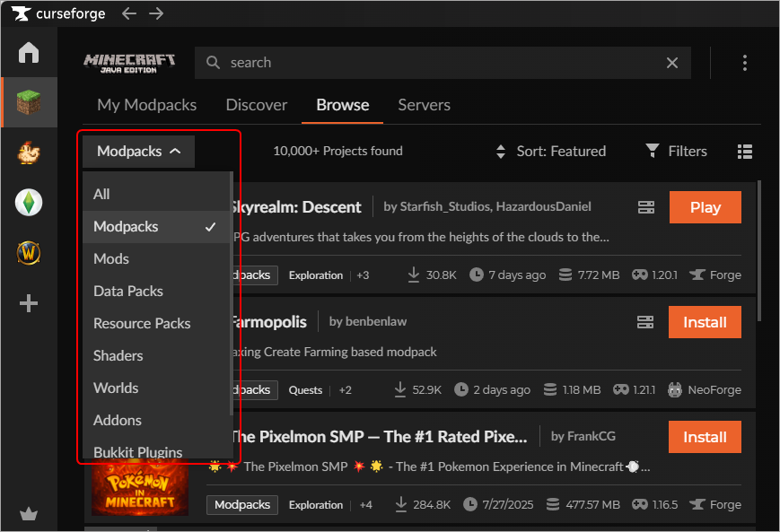Choose Data Packs in category list
The image size is (780, 532).
pos(156,292)
